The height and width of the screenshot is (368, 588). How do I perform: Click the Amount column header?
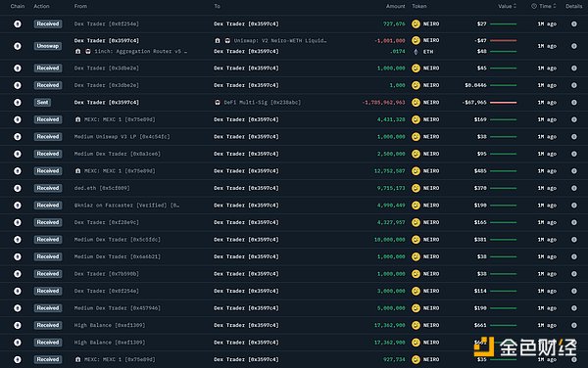[x=395, y=6]
